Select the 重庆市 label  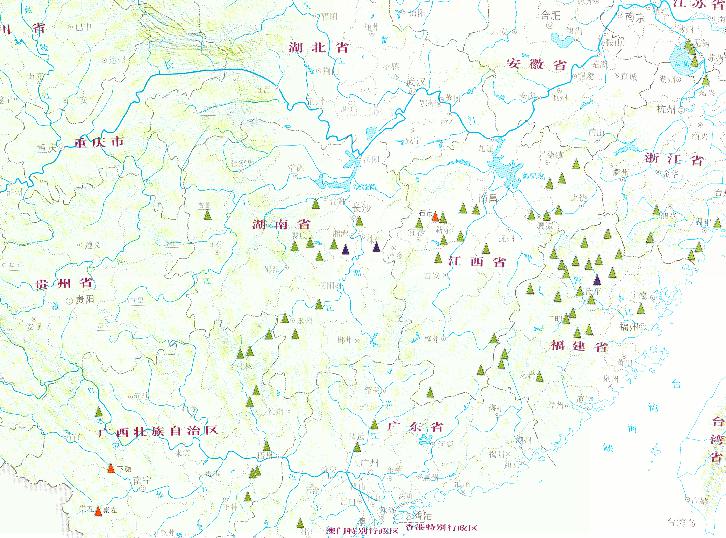[x=98, y=142]
